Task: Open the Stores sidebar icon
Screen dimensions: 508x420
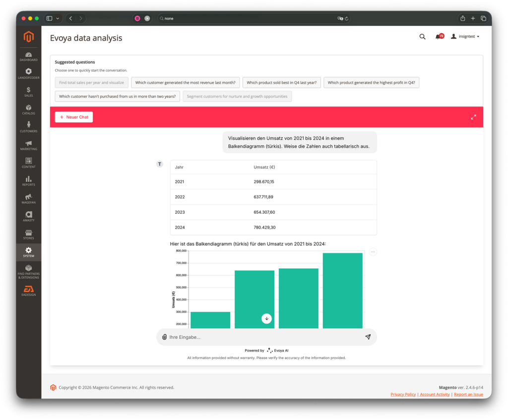Action: [28, 233]
